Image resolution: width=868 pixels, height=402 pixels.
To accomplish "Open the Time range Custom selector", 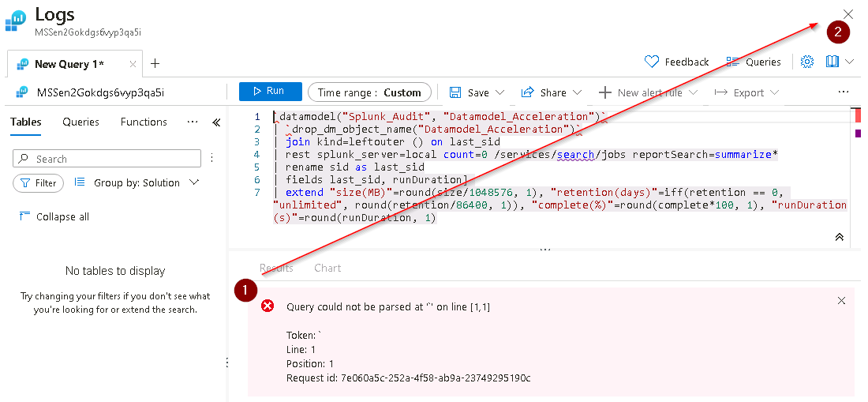I will tap(369, 92).
